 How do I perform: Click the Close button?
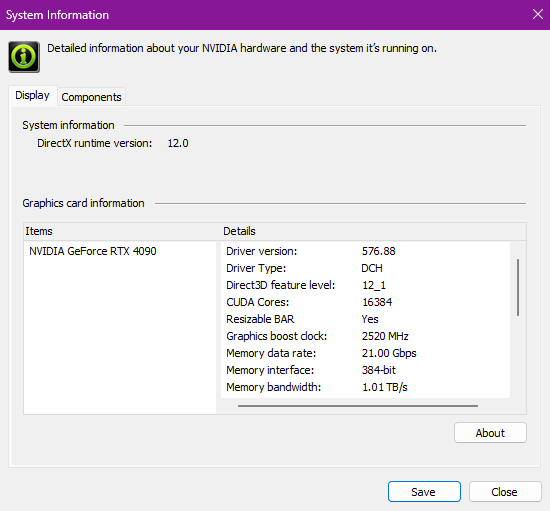coord(505,492)
